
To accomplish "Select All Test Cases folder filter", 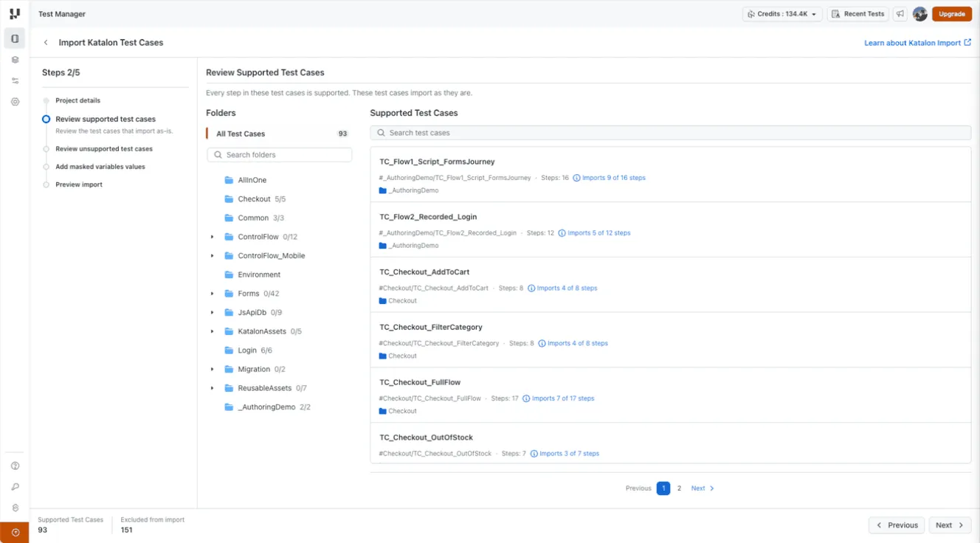I will (x=279, y=134).
